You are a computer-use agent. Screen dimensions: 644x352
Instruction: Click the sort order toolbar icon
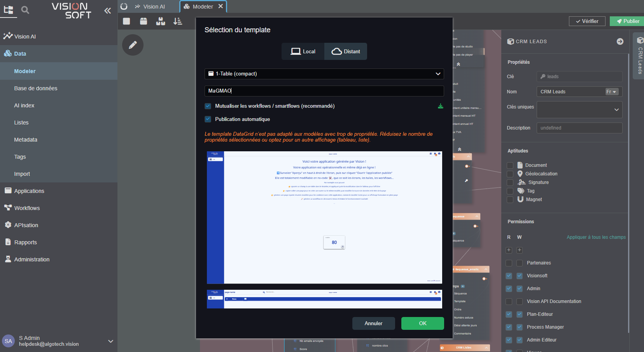(178, 21)
